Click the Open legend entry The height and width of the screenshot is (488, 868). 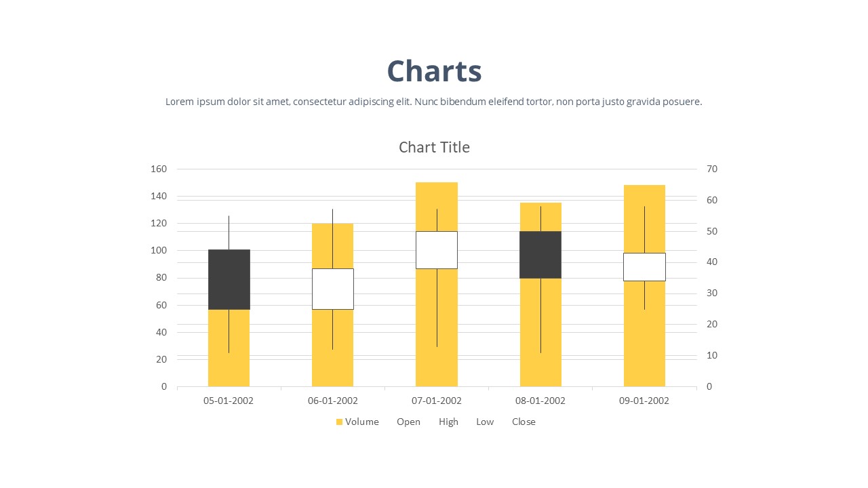pyautogui.click(x=408, y=422)
